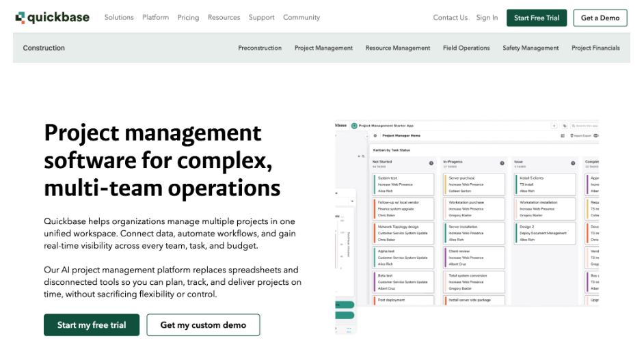Open the 'Client review' card
Viewport: 644px width, 347px height.
pos(474,258)
